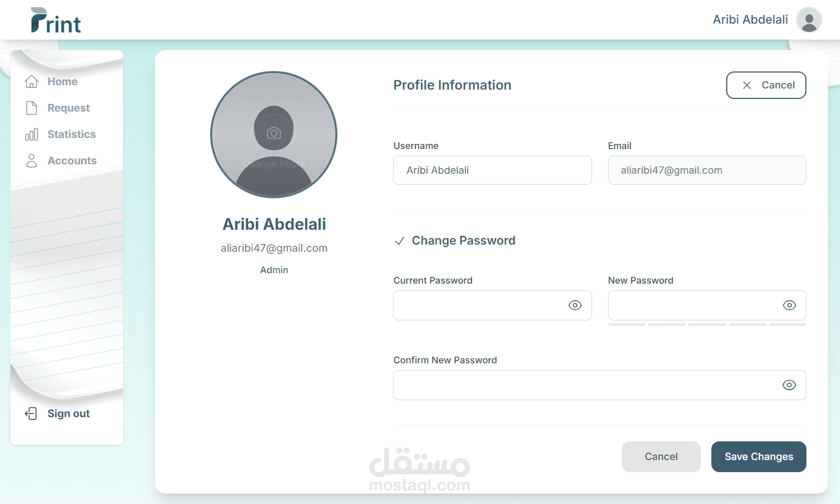The height and width of the screenshot is (504, 840).
Task: Click the password strength indicator bar
Action: (x=707, y=325)
